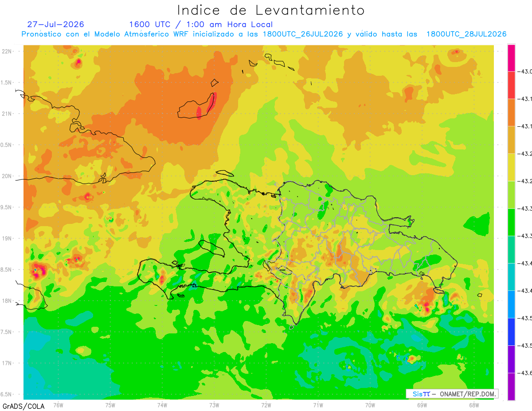
Task: Select the sky blue legend swatch
Action: [511, 305]
